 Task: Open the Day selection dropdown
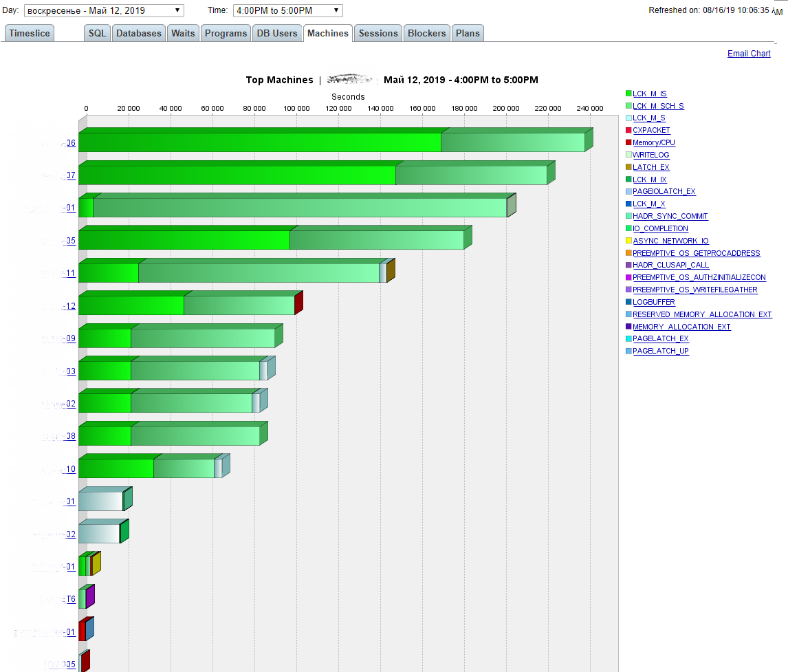point(104,10)
